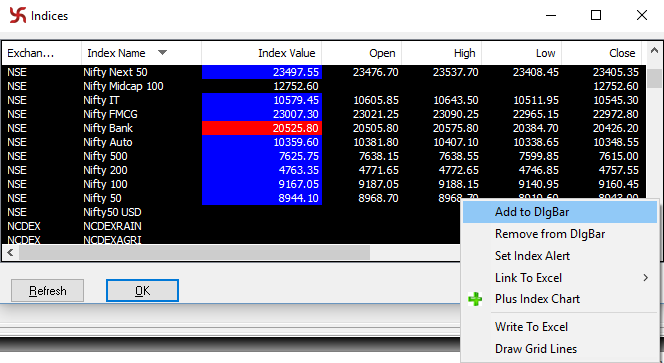Click the Indices window app logo icon
Viewport: 664px width, 363px height.
[18, 15]
